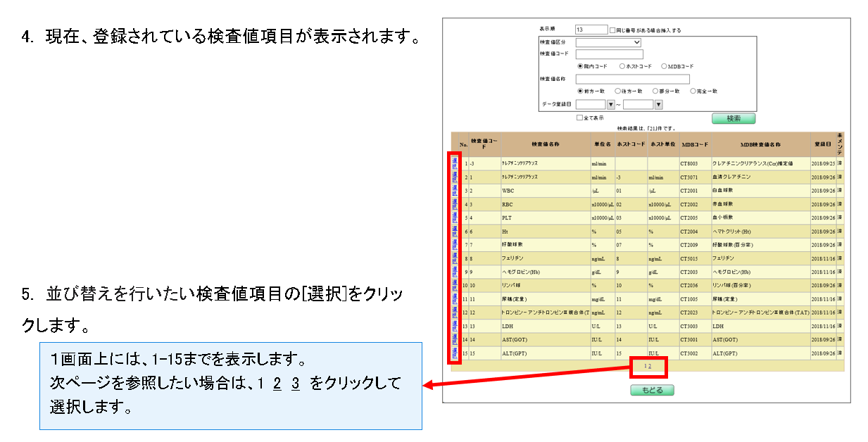Click the 検査値コード text field
The image size is (868, 442).
(x=609, y=54)
